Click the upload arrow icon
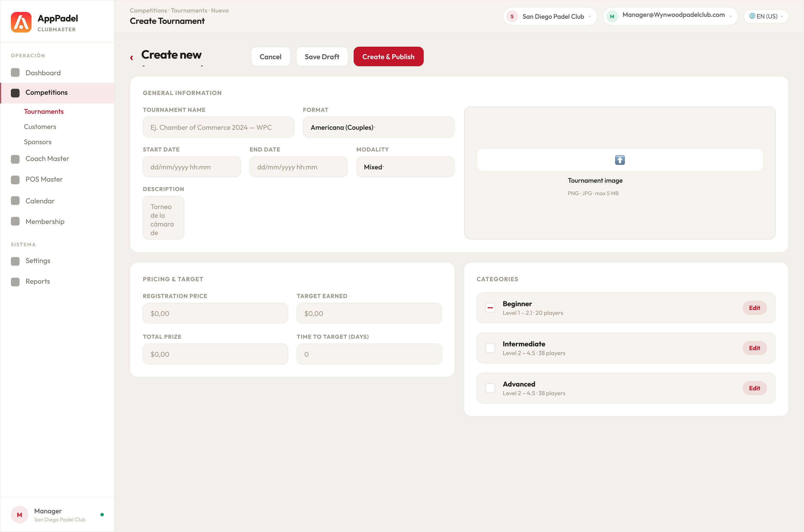804x532 pixels. coord(620,160)
